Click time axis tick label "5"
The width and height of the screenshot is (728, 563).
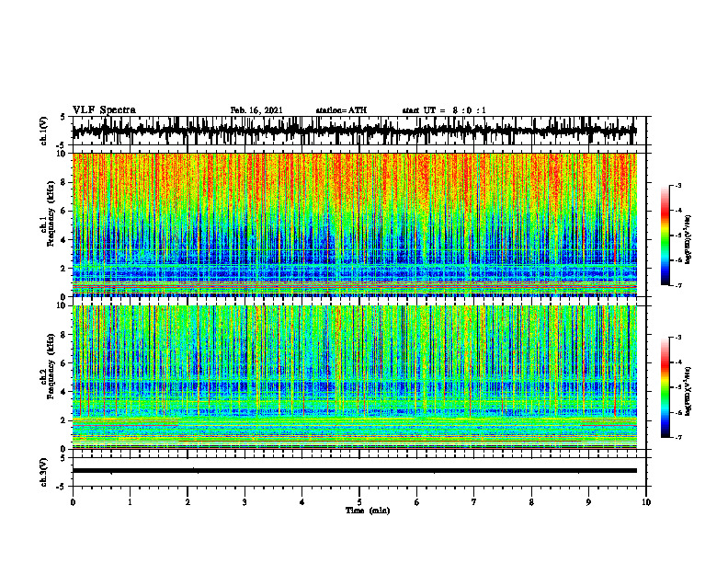click(x=359, y=502)
